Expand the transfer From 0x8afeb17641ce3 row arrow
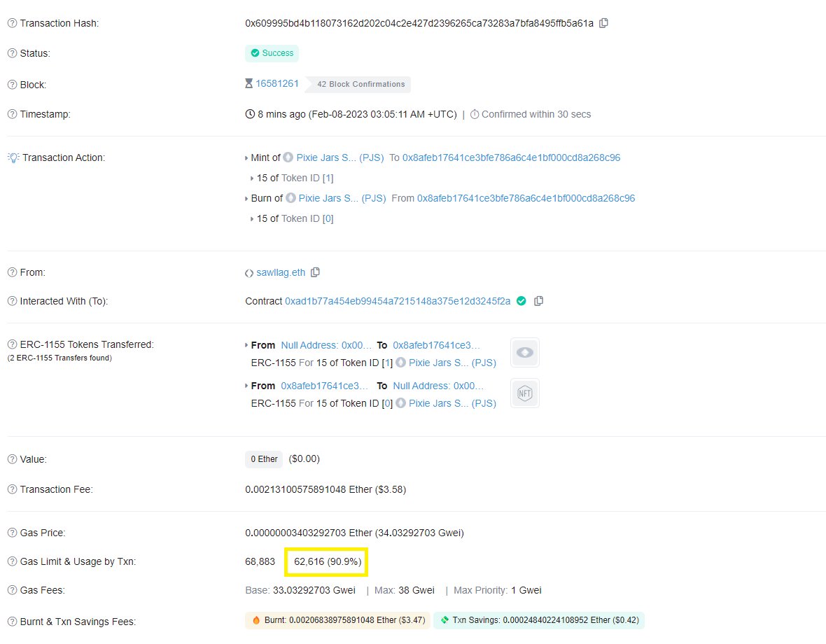 246,386
